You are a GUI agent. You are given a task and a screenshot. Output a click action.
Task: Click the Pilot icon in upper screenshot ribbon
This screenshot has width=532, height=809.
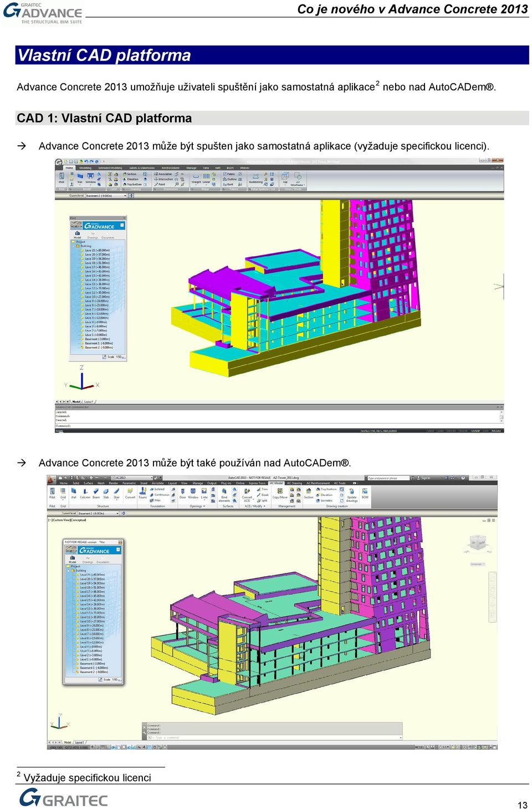(x=62, y=177)
